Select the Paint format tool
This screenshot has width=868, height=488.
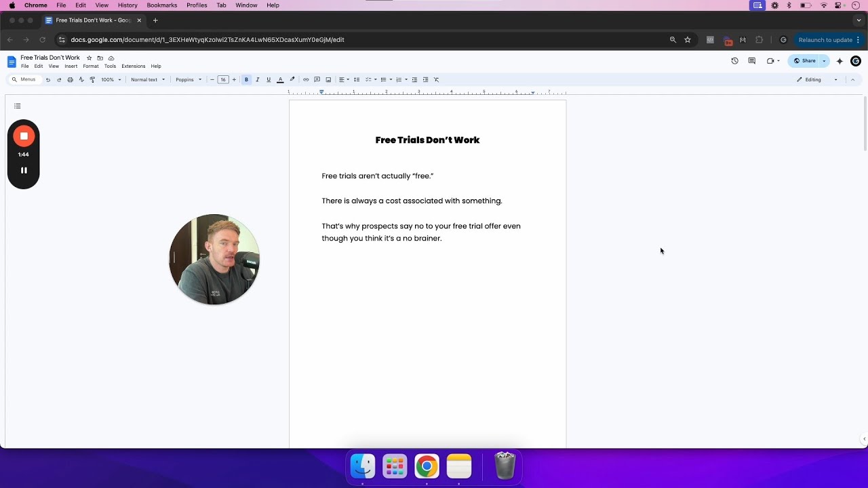(x=92, y=80)
